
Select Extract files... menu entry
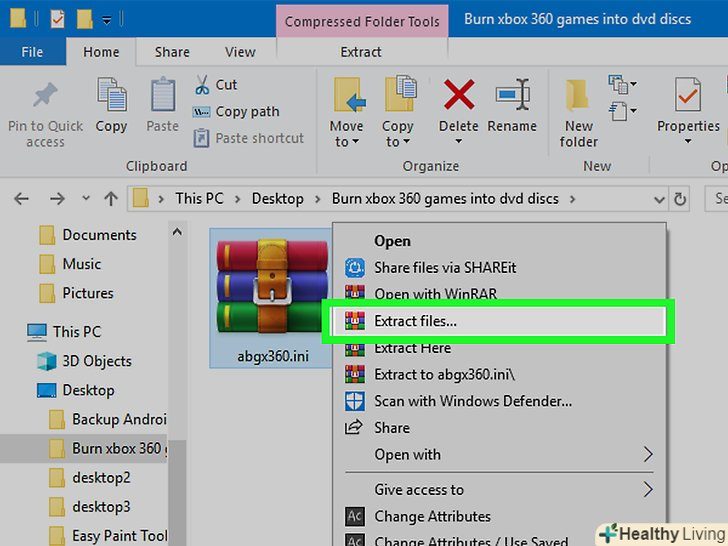tap(500, 321)
